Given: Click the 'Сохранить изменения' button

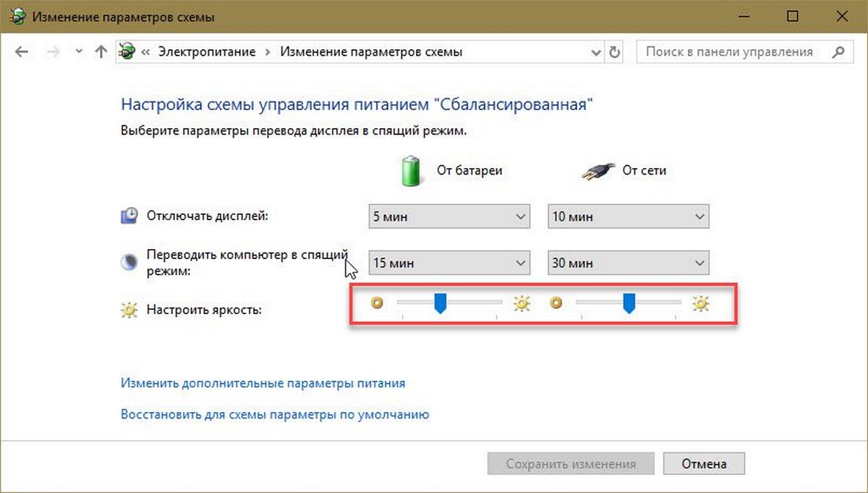Looking at the screenshot, I should tap(571, 464).
